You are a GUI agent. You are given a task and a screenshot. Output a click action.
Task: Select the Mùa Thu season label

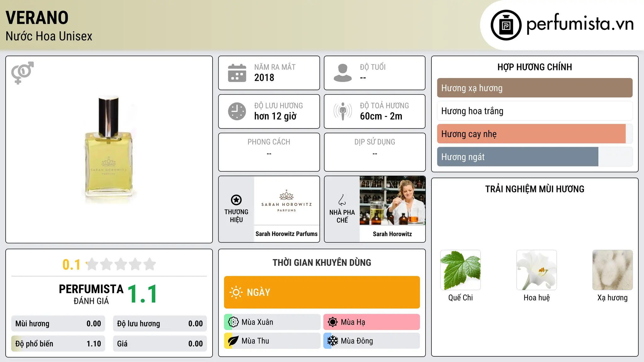coord(255,341)
